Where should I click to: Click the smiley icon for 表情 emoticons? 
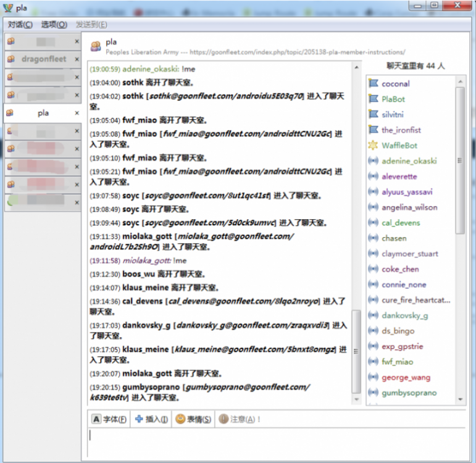click(180, 419)
